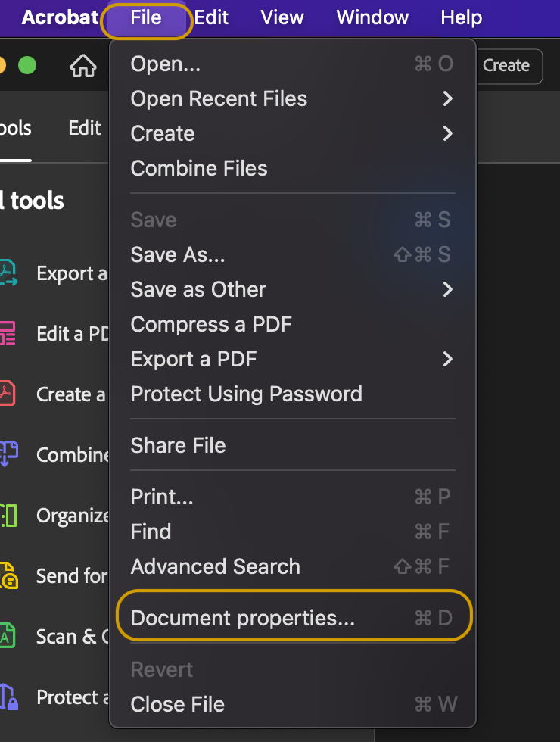560x742 pixels.
Task: Open Document properties from File menu
Action: coord(242,618)
